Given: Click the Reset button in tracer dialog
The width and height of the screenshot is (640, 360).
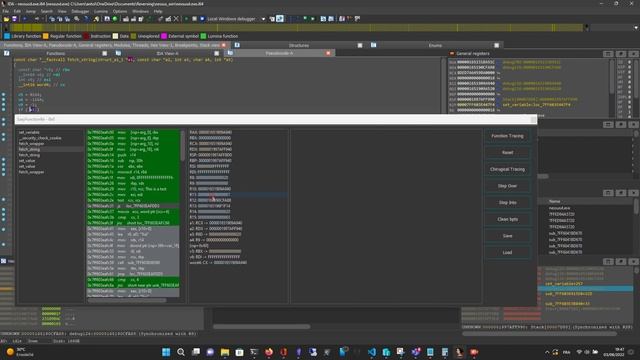Looking at the screenshot, I should (507, 153).
